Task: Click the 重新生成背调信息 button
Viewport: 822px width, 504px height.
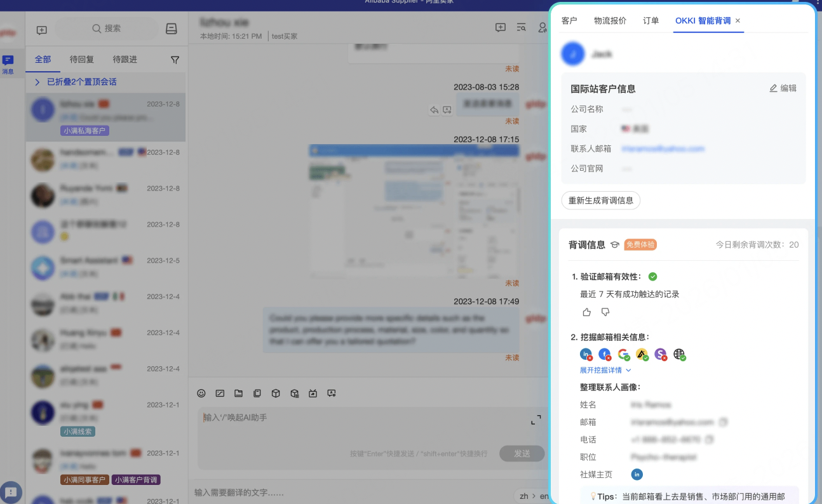Action: [x=600, y=201]
